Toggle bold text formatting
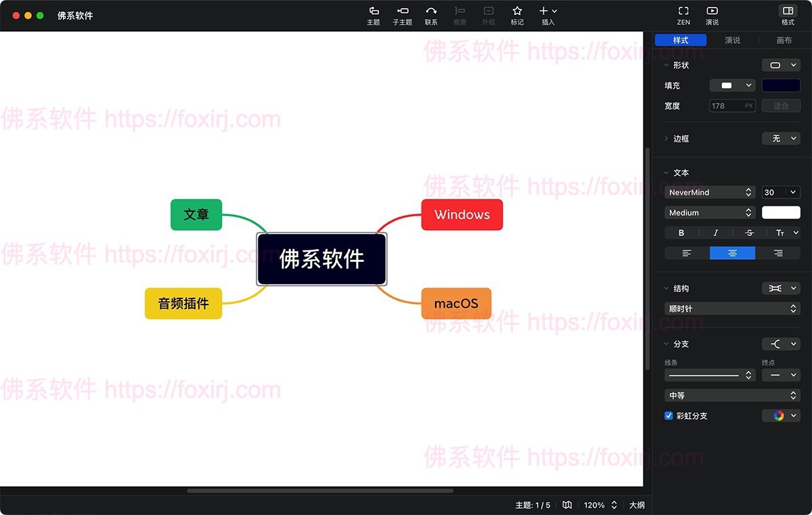The width and height of the screenshot is (812, 515). coord(681,233)
